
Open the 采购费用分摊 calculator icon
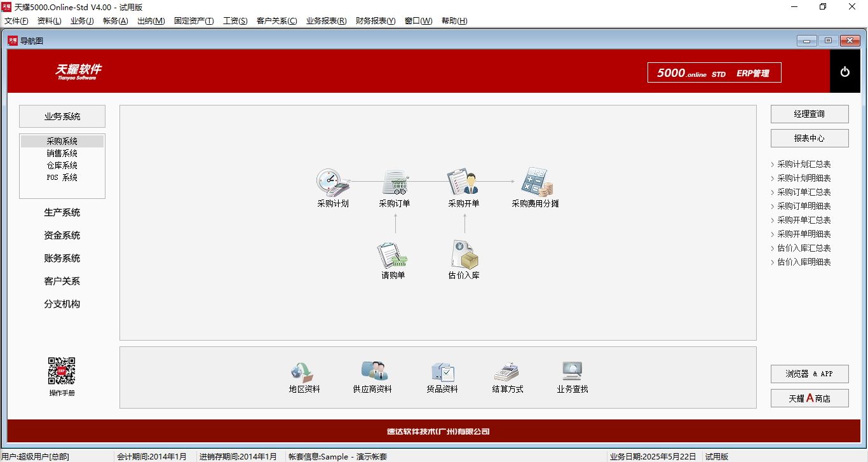point(536,182)
